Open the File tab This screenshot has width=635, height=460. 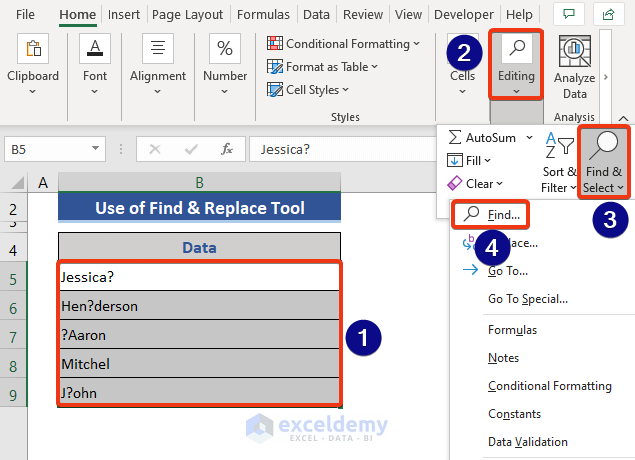(x=25, y=15)
